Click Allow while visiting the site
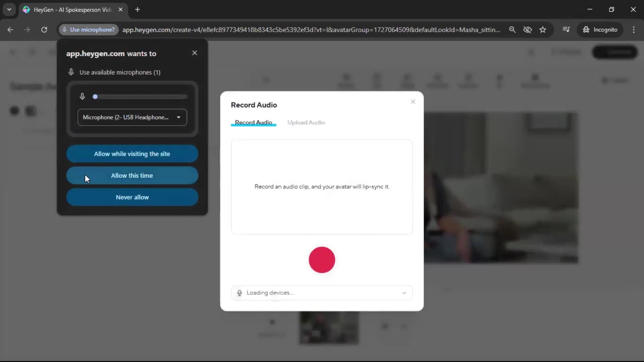Viewport: 644px width, 362px height. [132, 154]
